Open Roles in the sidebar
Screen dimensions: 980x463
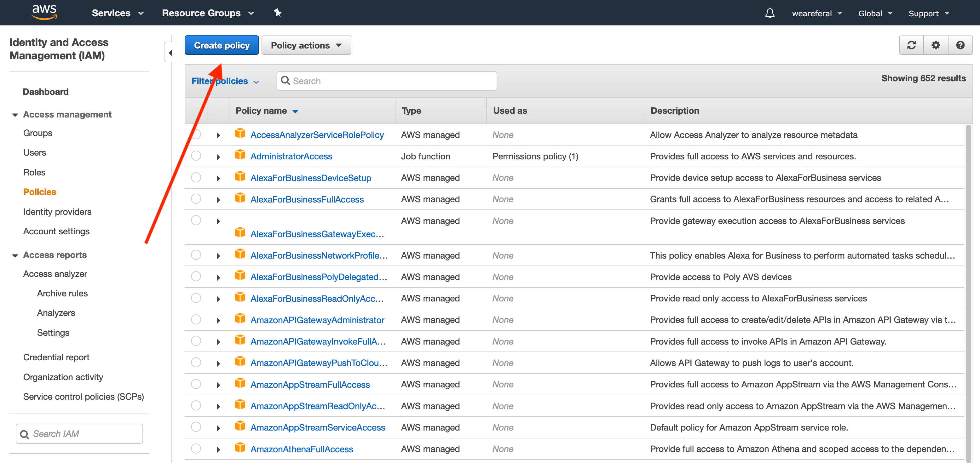(x=34, y=172)
